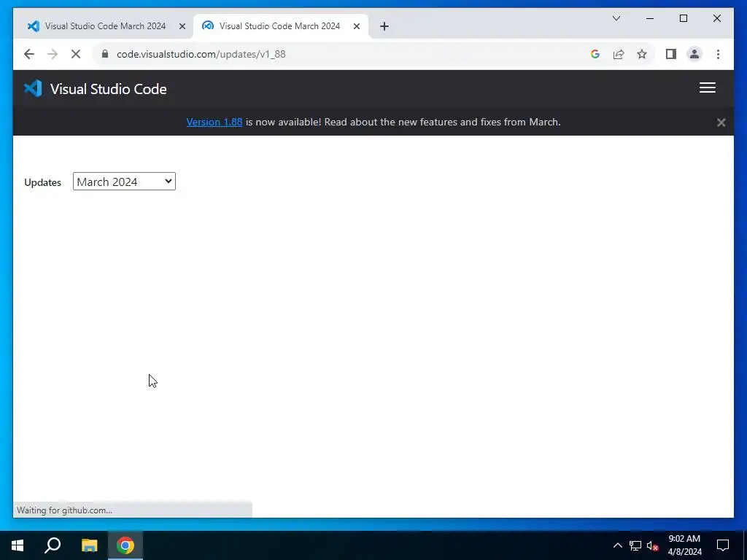
Task: Show hidden system tray icons
Action: (617, 545)
